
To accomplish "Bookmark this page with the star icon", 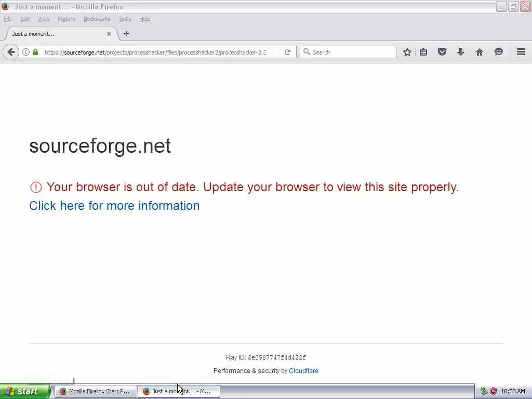I will pyautogui.click(x=407, y=52).
